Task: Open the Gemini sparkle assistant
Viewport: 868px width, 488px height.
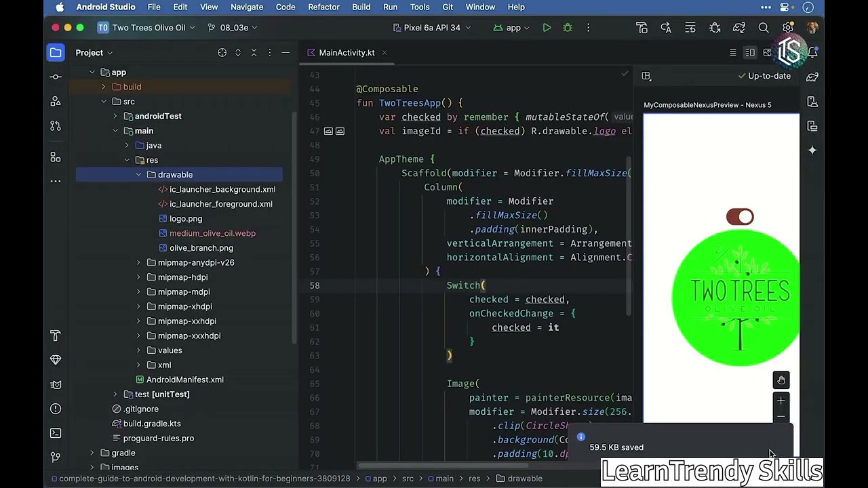Action: (x=812, y=150)
